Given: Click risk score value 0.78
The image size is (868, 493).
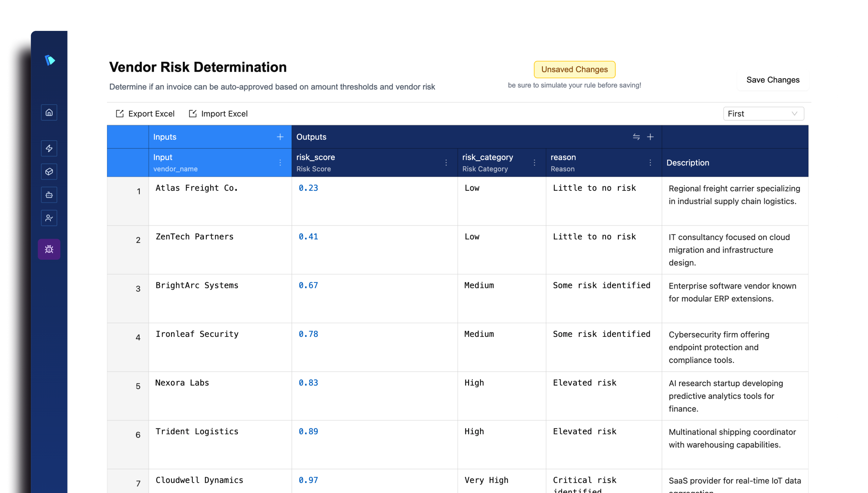Looking at the screenshot, I should point(308,334).
